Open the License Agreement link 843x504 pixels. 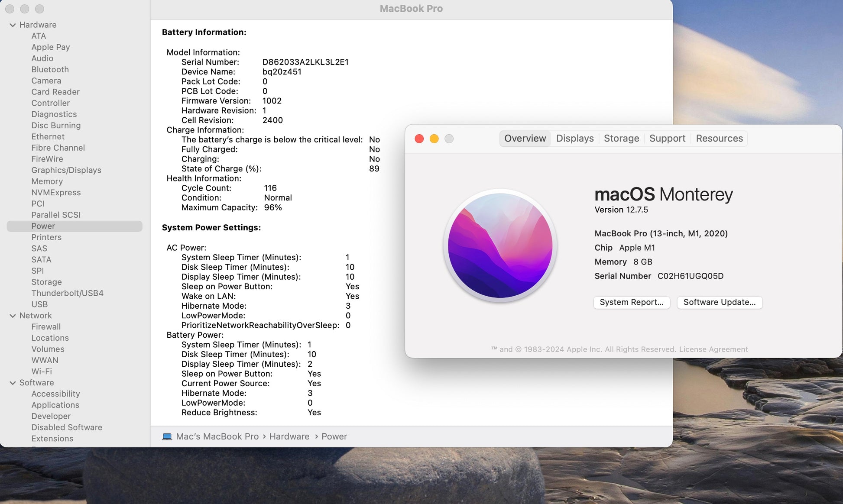713,349
